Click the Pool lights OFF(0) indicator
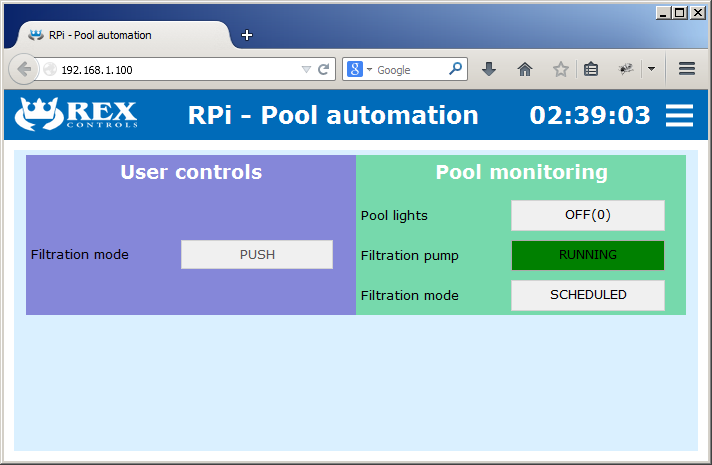Viewport: 712px width, 465px height. click(587, 215)
